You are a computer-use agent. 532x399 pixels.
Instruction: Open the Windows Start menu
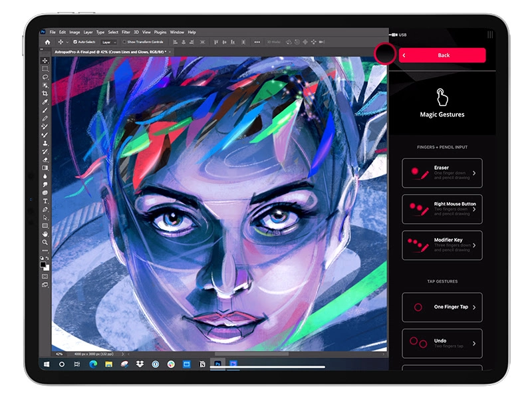click(x=47, y=364)
